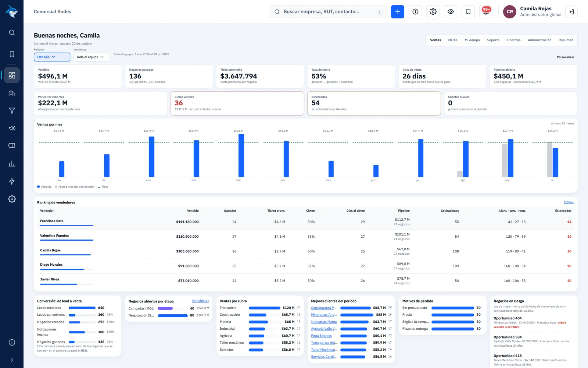
Task: Open the Estancados card showing 54
Action: 374,103
